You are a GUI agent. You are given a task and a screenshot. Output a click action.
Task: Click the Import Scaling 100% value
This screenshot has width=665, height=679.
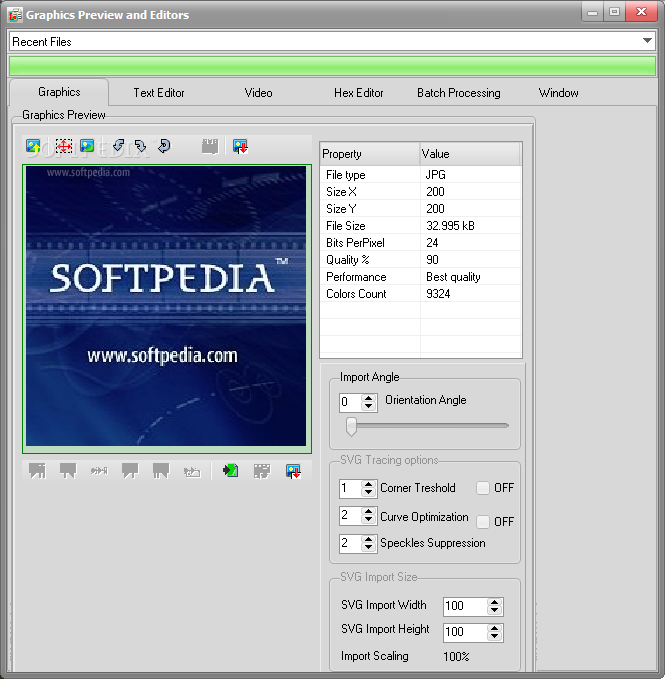[x=456, y=656]
